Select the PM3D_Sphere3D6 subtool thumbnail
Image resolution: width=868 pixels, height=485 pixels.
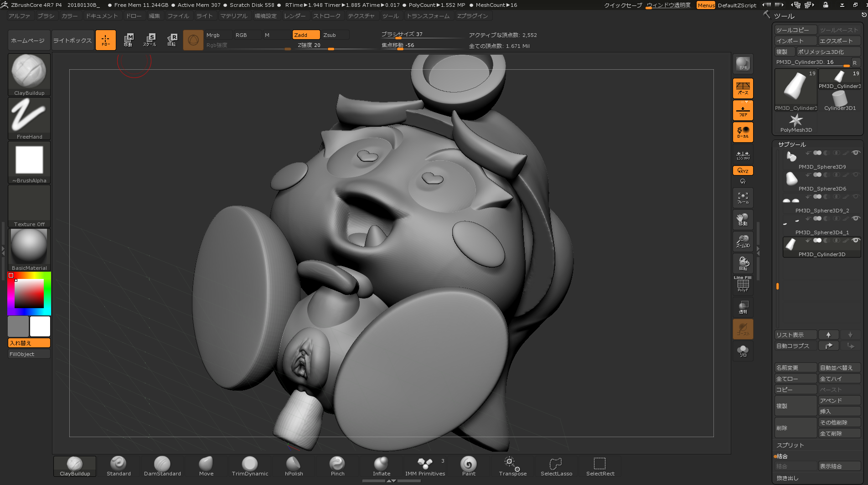pyautogui.click(x=792, y=178)
